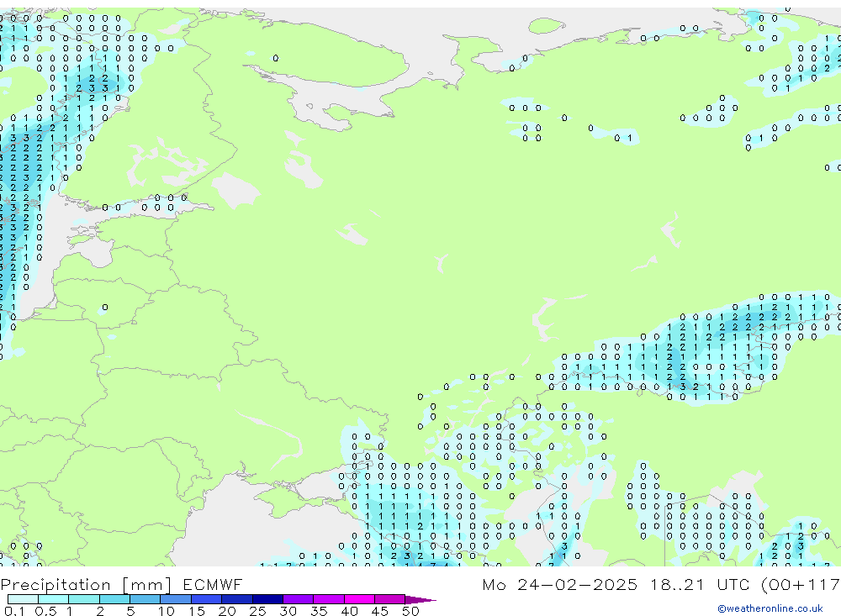Click the 'Precipitation' title word
The height and width of the screenshot is (616, 841).
tap(56, 584)
